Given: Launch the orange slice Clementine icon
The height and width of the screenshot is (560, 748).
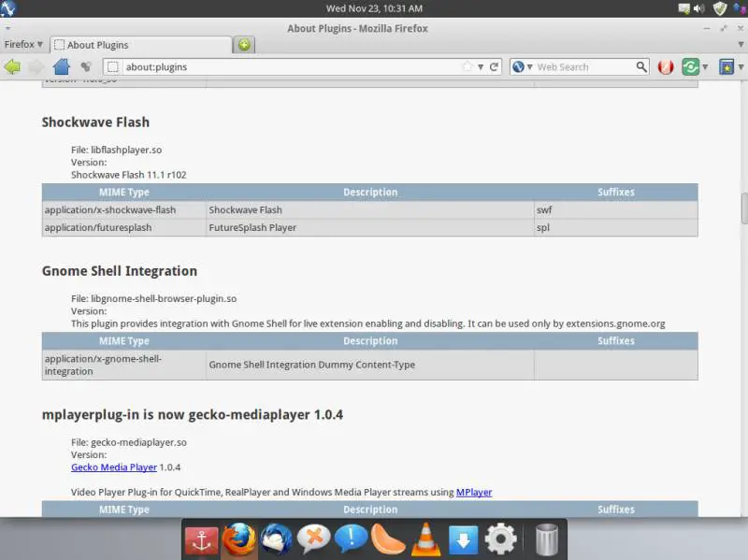Looking at the screenshot, I should click(x=388, y=539).
